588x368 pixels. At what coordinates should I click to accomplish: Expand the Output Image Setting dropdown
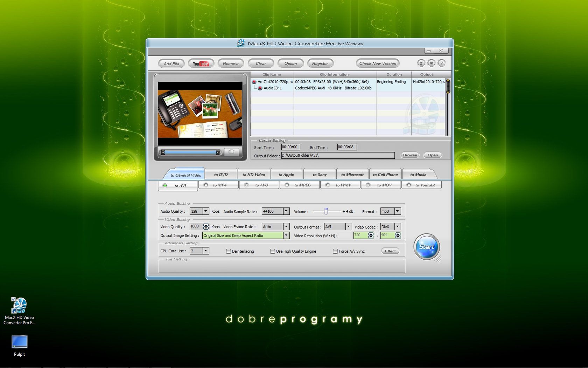[286, 236]
